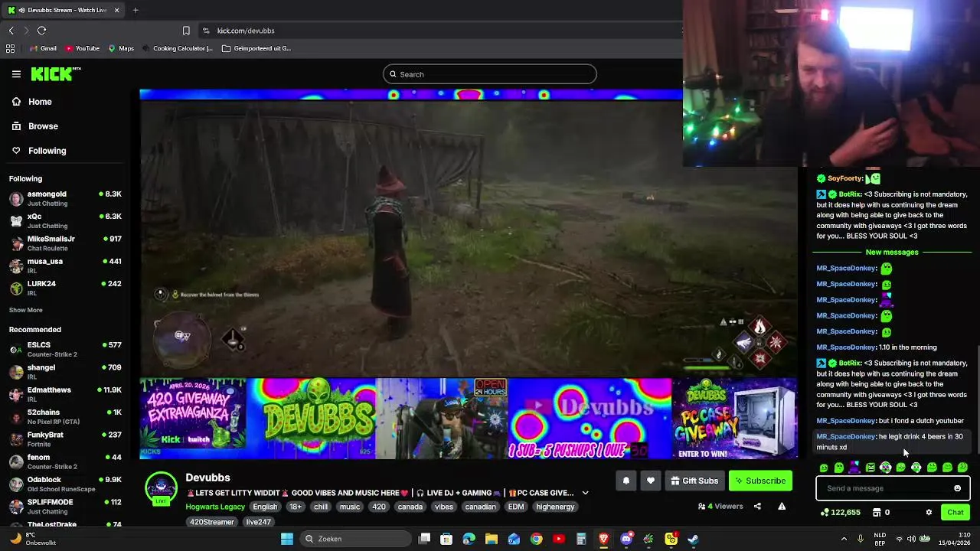This screenshot has width=980, height=551.
Task: Open SPLIFFMODE recommended channel
Action: point(65,506)
